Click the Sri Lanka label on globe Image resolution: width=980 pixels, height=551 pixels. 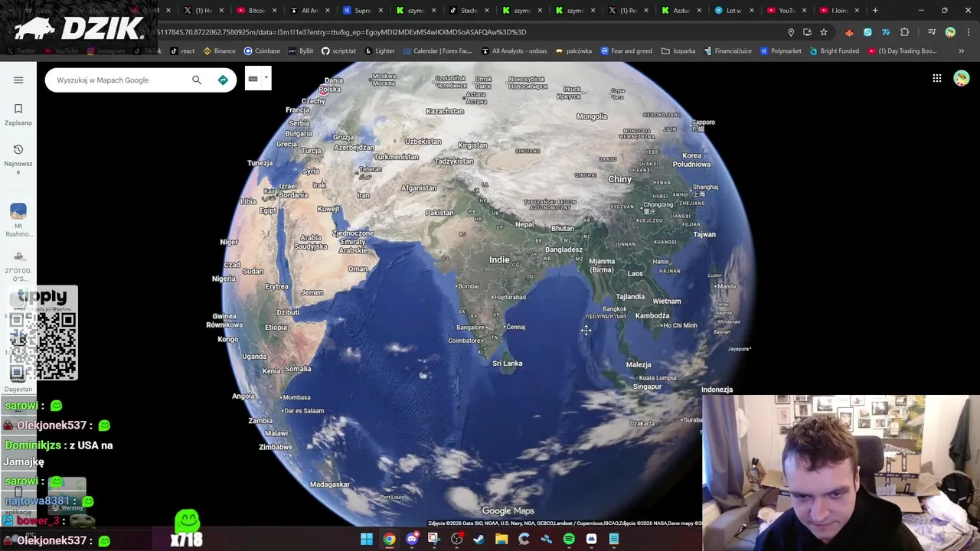[508, 364]
